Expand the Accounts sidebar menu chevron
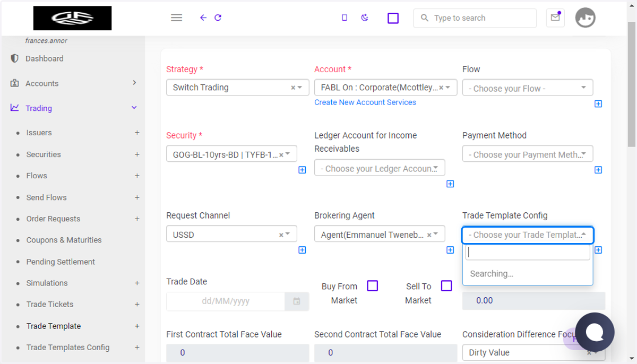 coord(134,83)
